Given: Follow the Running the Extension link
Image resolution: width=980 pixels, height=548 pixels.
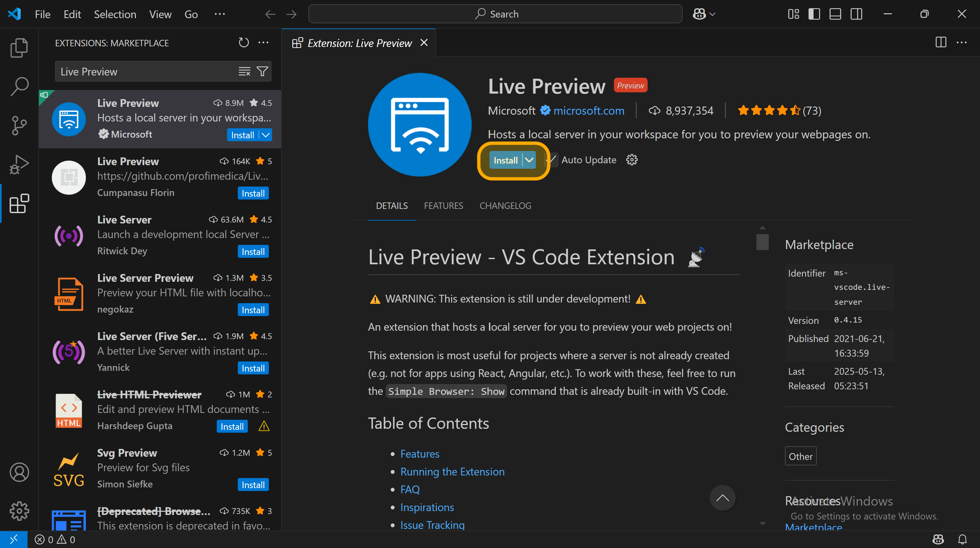Looking at the screenshot, I should pyautogui.click(x=452, y=472).
